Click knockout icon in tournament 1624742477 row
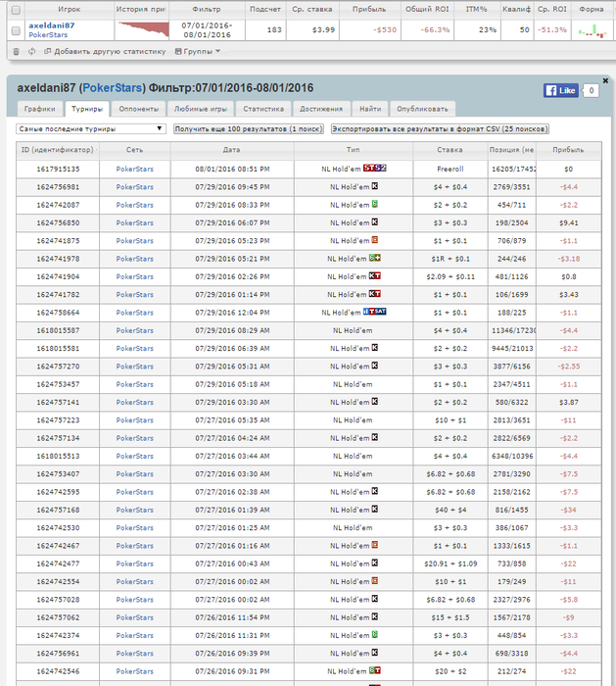The width and height of the screenshot is (616, 686). (375, 563)
